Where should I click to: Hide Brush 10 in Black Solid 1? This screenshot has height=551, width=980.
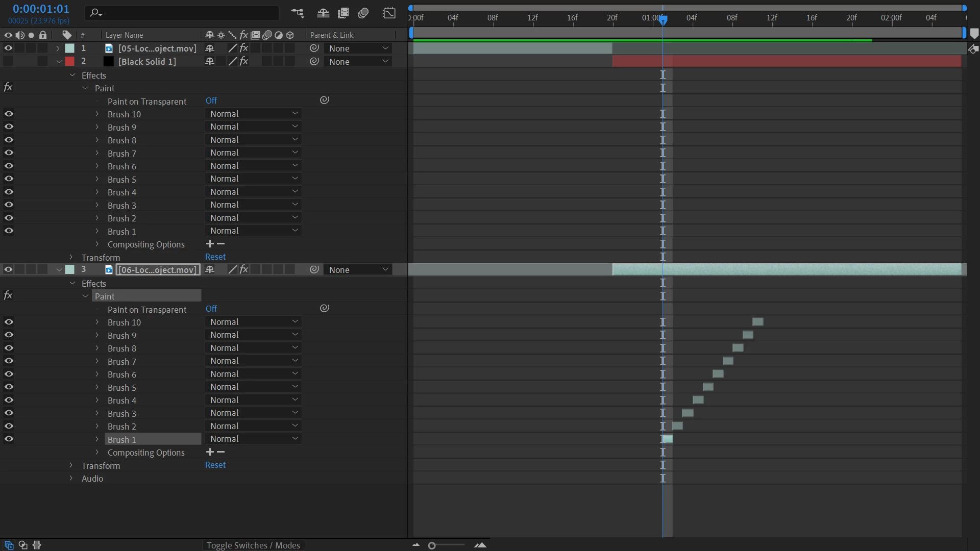pyautogui.click(x=9, y=114)
